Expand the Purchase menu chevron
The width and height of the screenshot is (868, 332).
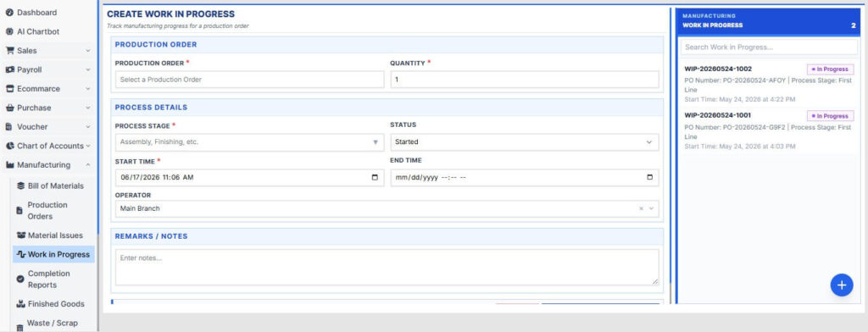click(x=88, y=108)
